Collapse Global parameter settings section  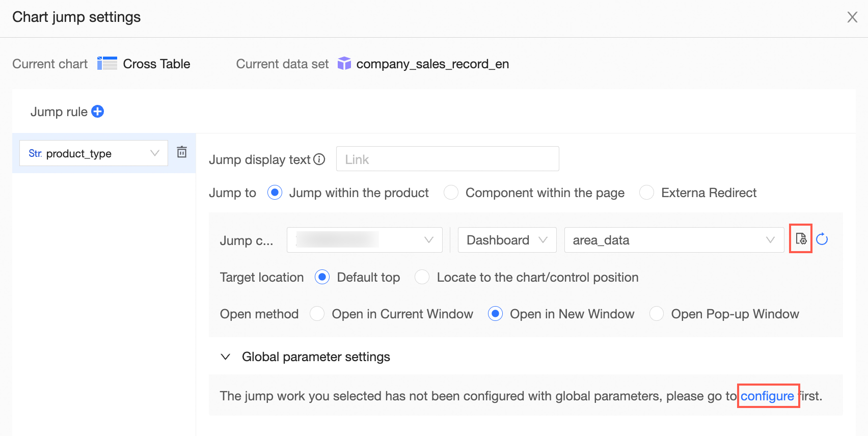click(225, 357)
